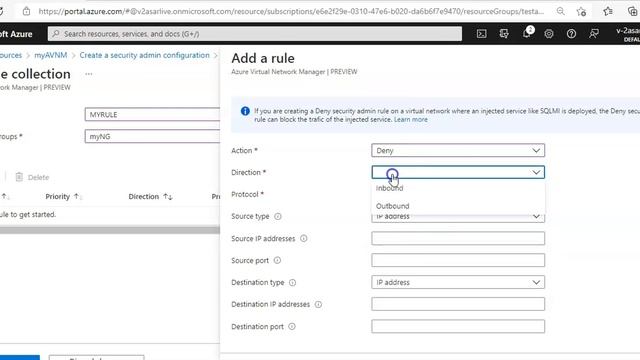Open the notifications bell
The height and width of the screenshot is (360, 640).
tap(527, 33)
